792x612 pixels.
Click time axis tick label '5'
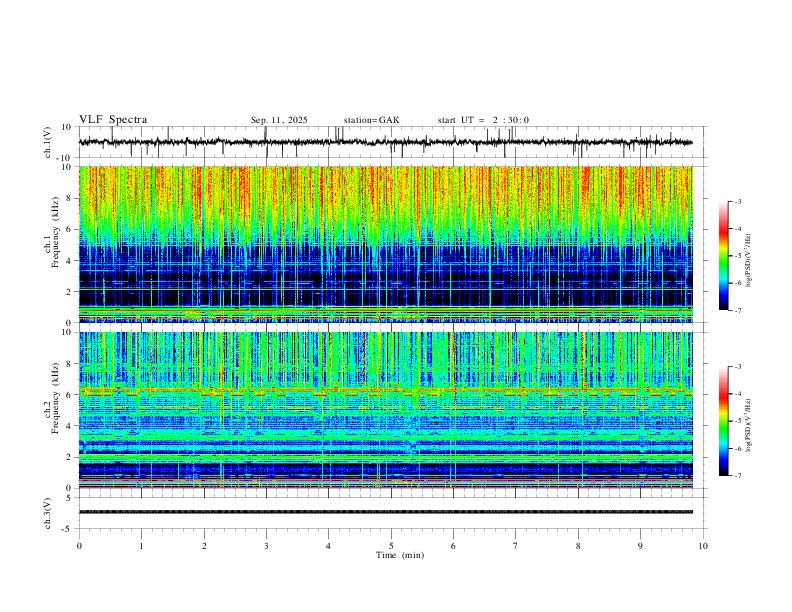(x=391, y=546)
